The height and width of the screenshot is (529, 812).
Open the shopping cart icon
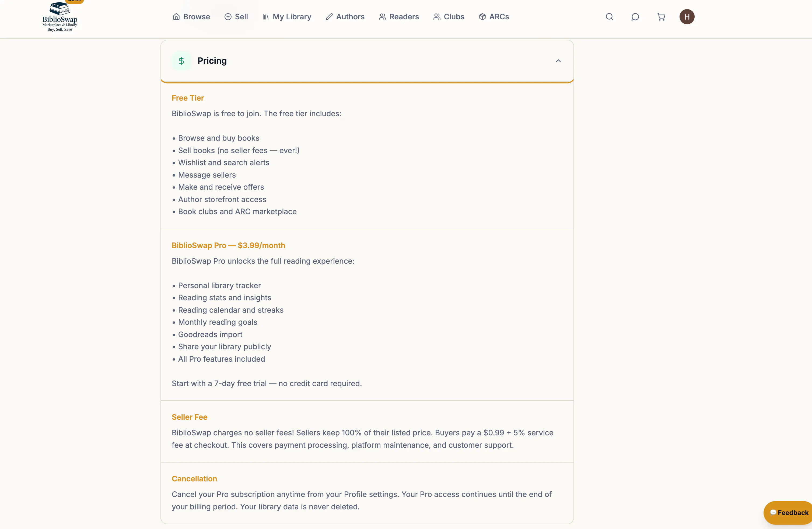coord(661,17)
